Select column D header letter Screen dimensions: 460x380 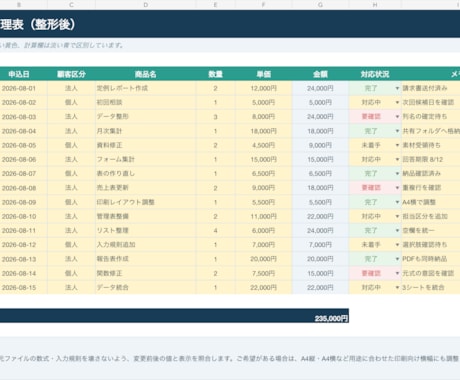146,5
